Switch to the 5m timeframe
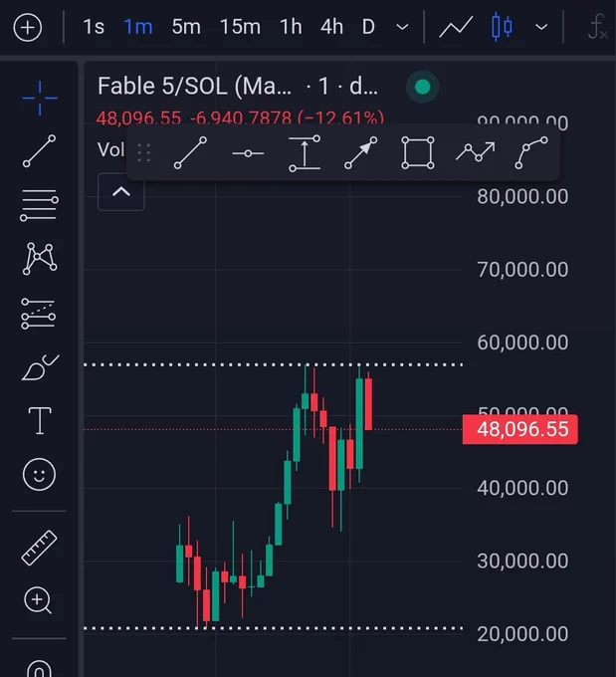 click(186, 27)
